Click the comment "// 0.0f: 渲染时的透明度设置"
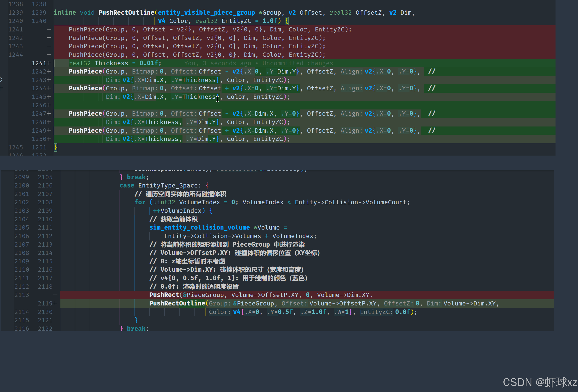This screenshot has width=578, height=392. [x=194, y=286]
